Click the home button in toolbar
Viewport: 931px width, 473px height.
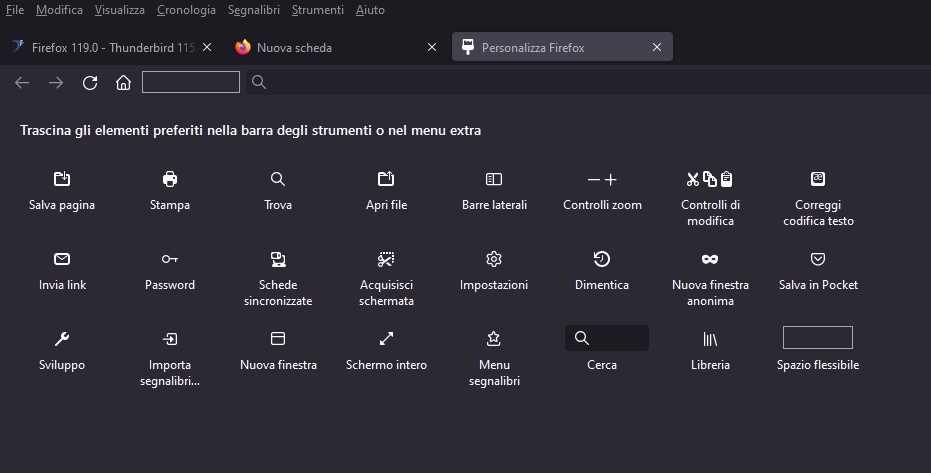point(124,82)
